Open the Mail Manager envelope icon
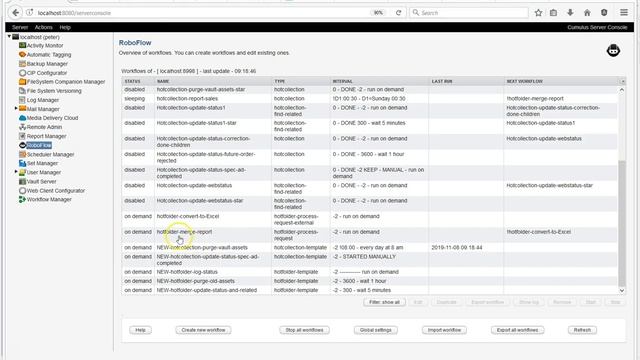This screenshot has height=360, width=640. pyautogui.click(x=22, y=109)
